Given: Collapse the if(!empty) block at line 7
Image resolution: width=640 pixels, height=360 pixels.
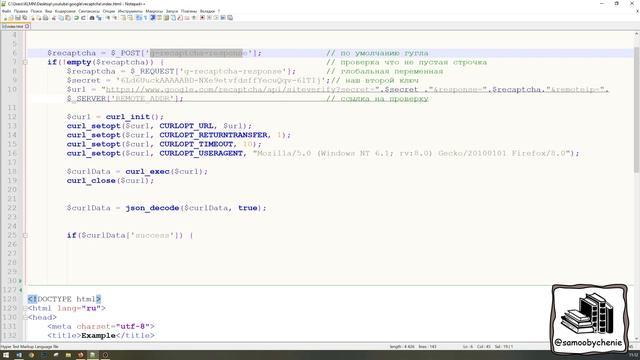Looking at the screenshot, I should click(x=25, y=62).
